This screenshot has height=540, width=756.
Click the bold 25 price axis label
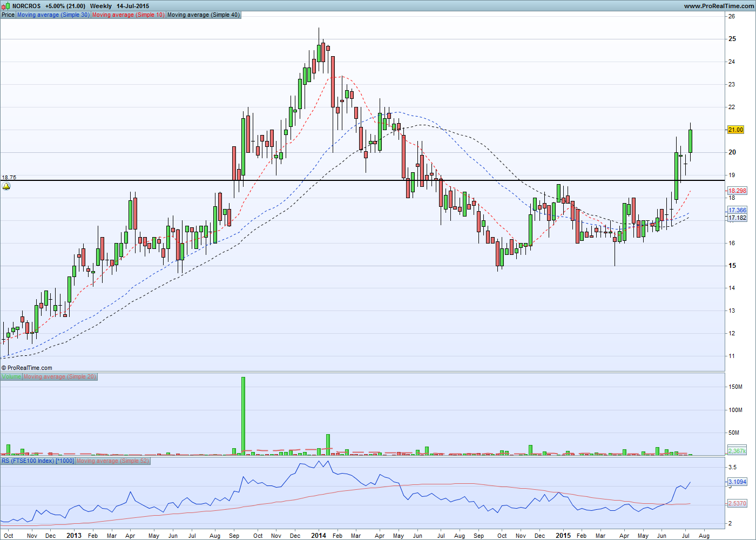(732, 39)
